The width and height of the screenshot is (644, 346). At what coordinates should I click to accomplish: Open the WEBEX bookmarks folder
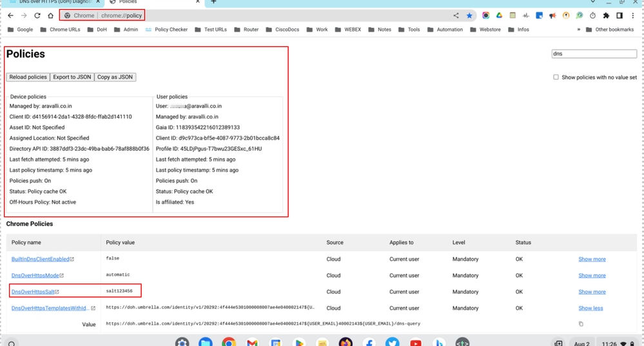(x=348, y=30)
